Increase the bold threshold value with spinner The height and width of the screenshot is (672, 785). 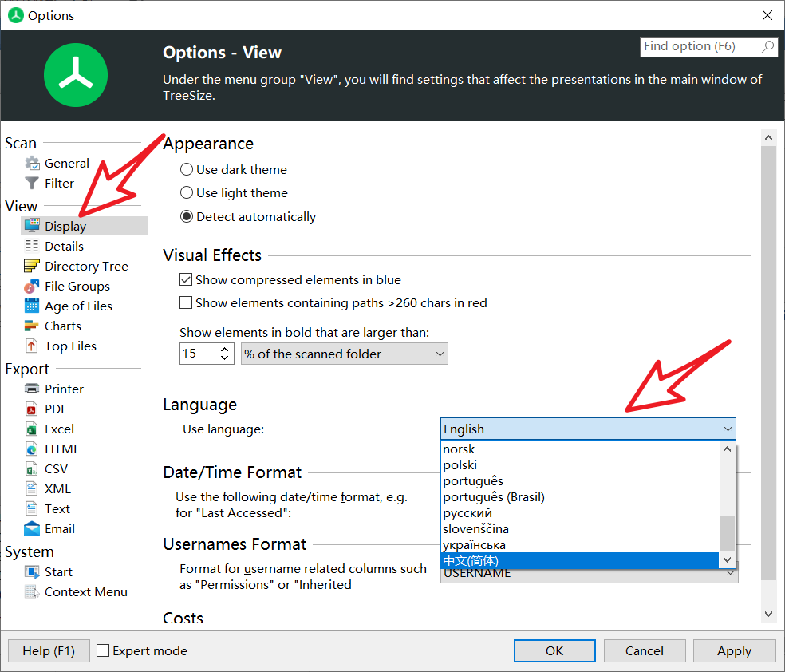225,350
